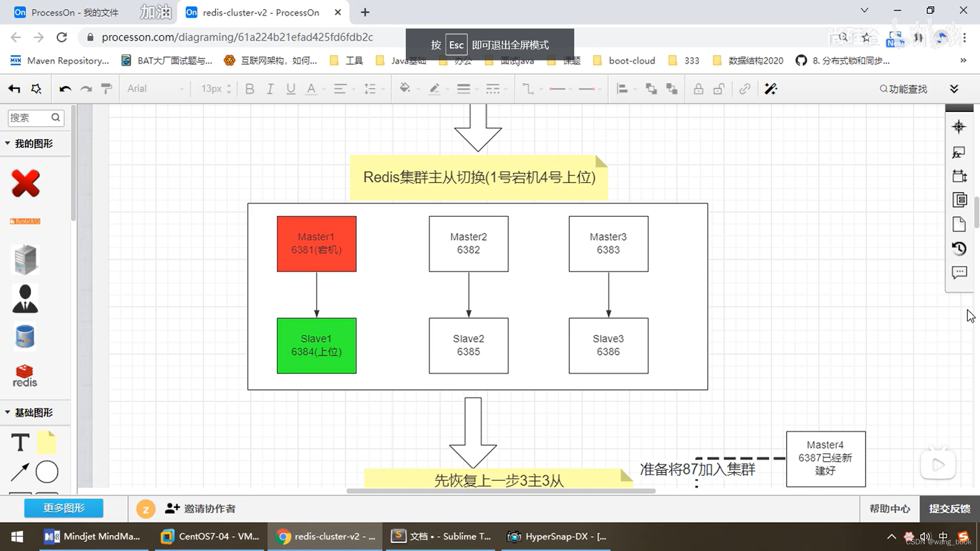The height and width of the screenshot is (551, 980).
Task: Toggle italic text formatting
Action: (270, 88)
